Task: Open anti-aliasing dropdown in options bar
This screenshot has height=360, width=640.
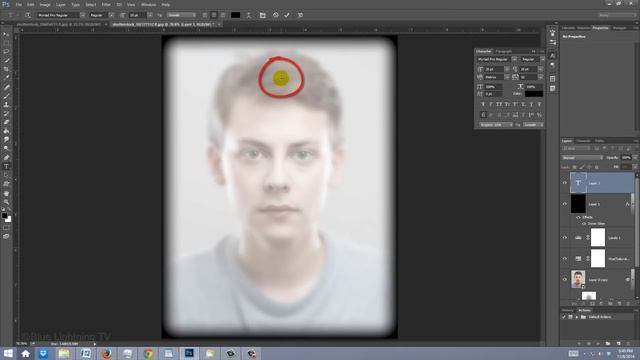Action: coord(182,15)
